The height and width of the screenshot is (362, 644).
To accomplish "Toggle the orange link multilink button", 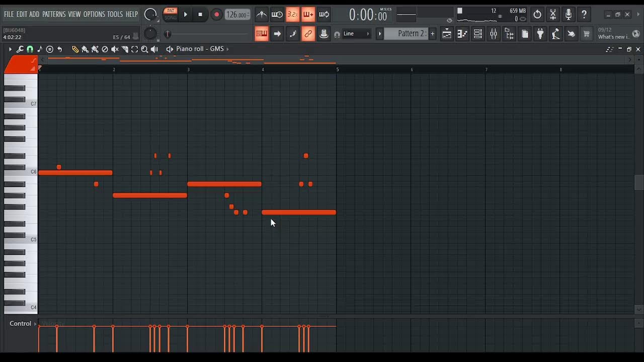I will click(308, 34).
